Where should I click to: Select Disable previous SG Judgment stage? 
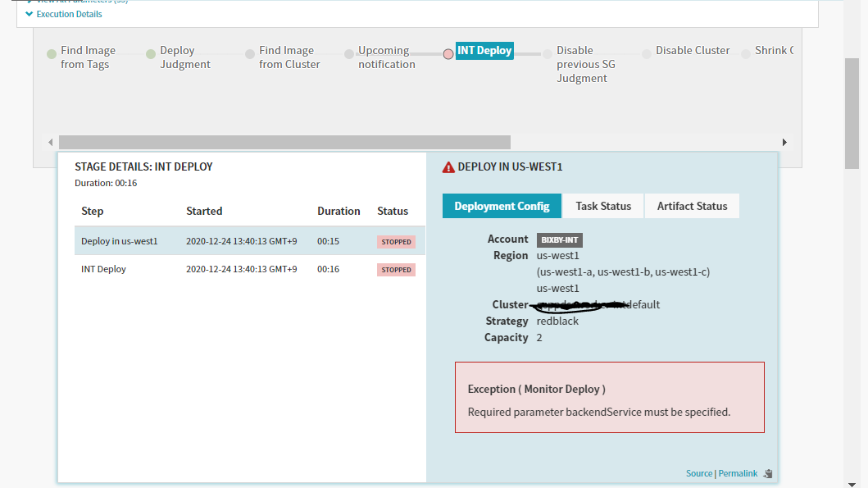point(586,64)
